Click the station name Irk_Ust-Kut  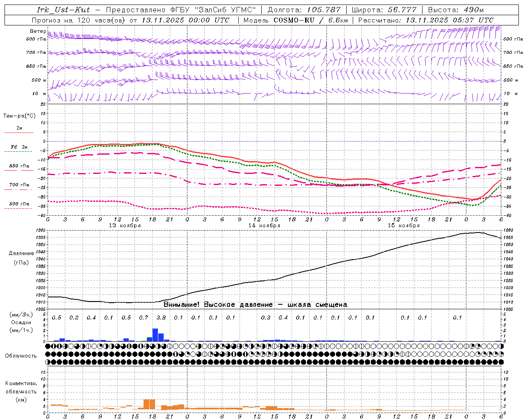64,10
